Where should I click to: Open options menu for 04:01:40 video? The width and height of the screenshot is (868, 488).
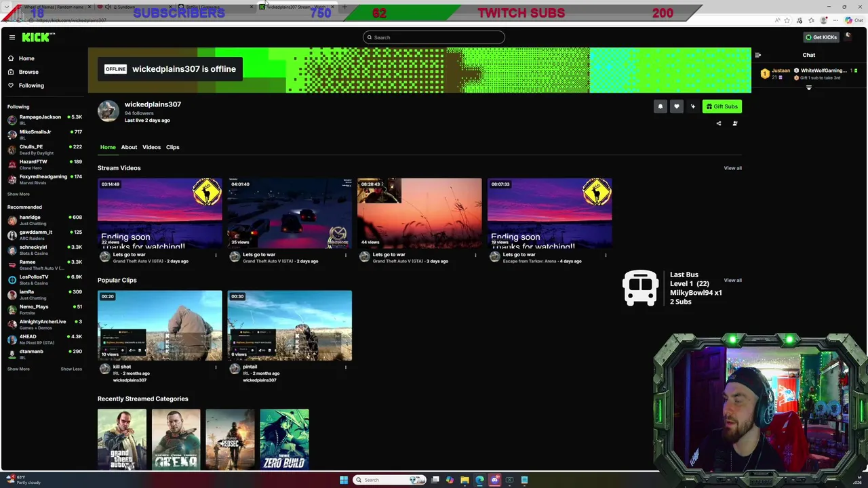(x=345, y=255)
